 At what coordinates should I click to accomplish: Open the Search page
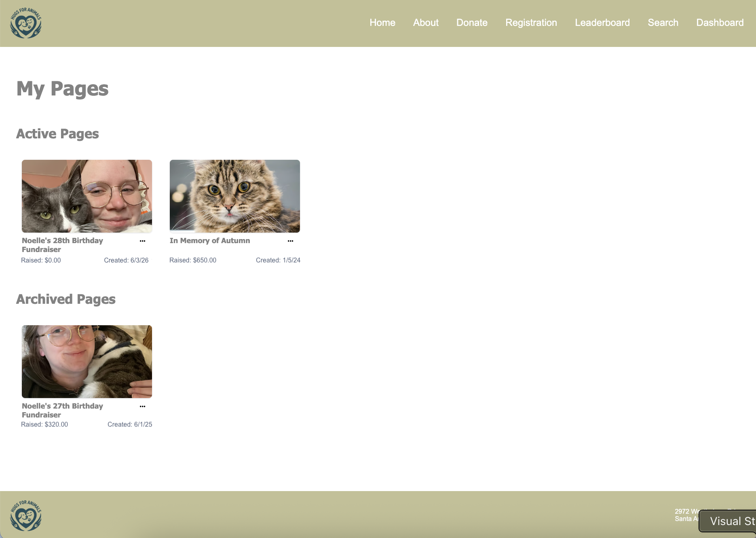click(663, 23)
